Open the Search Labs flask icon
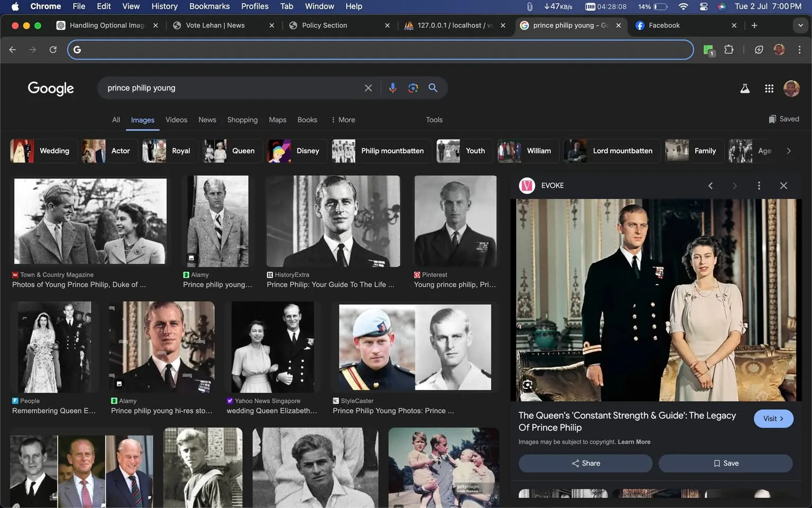 745,88
